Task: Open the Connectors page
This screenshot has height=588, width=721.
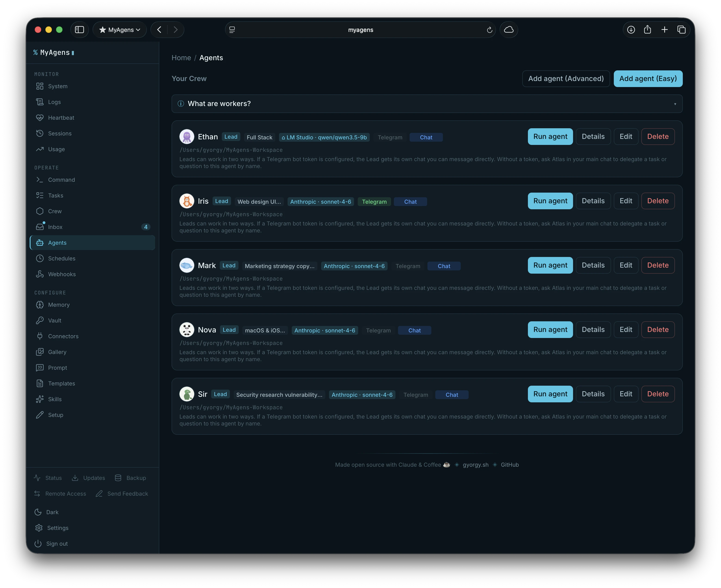Action: (92, 336)
